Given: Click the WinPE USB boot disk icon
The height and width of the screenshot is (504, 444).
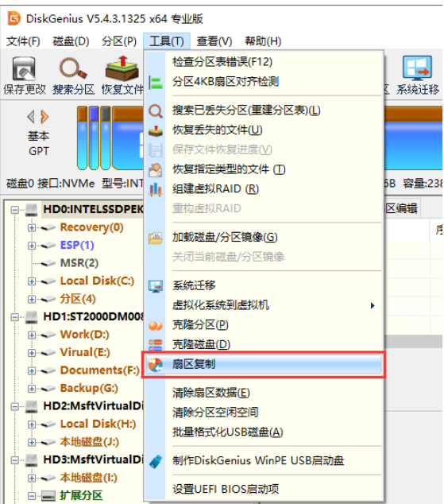Looking at the screenshot, I should [156, 462].
